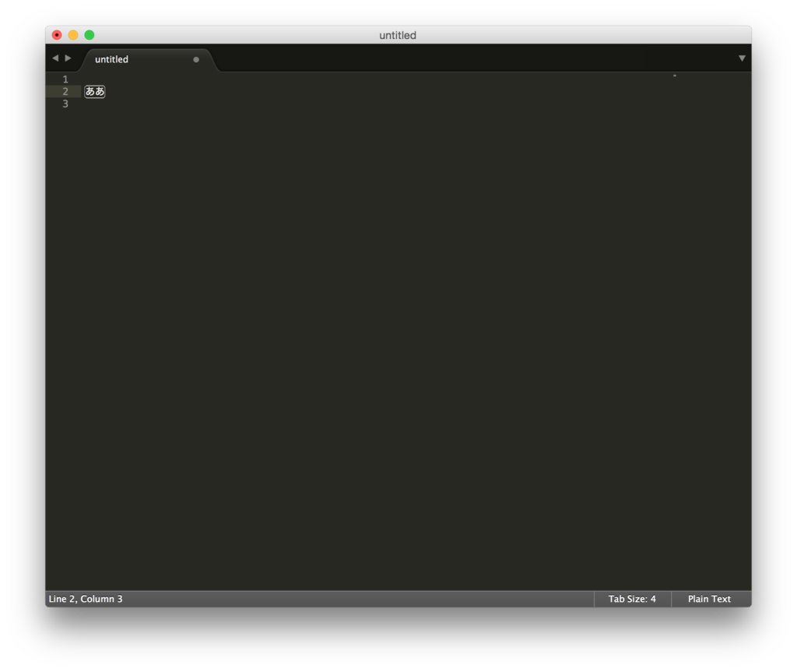
Task: Open Tab Size: 4 indentation menu
Action: coord(632,599)
